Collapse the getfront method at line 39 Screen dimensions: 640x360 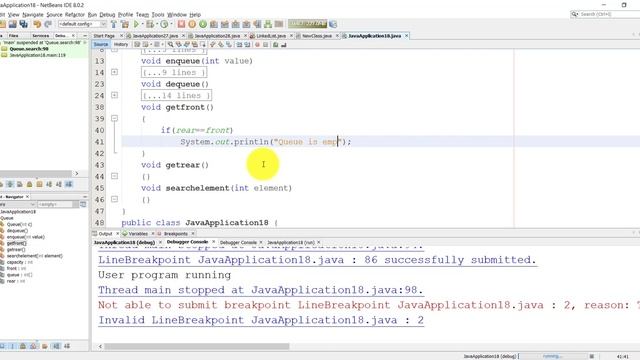[x=114, y=118]
